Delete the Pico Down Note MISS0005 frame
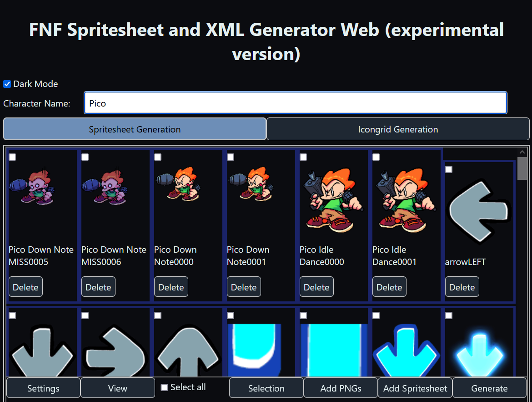Viewport: 532px width, 402px height. point(25,287)
